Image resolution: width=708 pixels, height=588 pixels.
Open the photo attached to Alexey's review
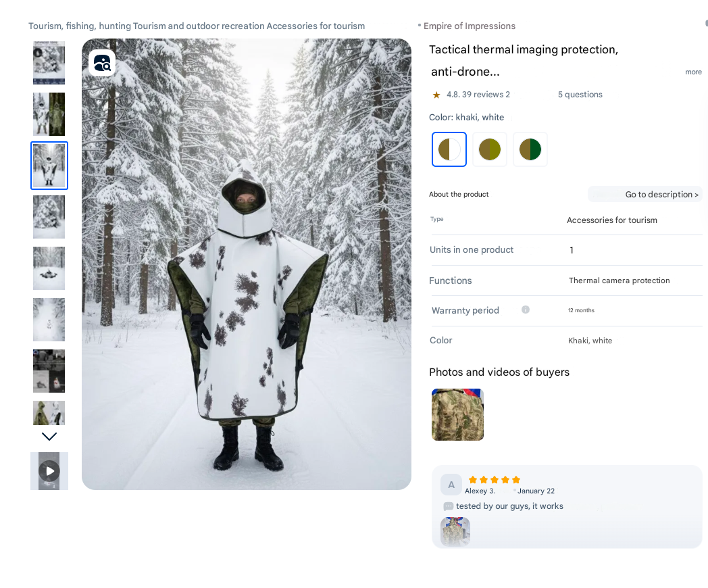[455, 532]
